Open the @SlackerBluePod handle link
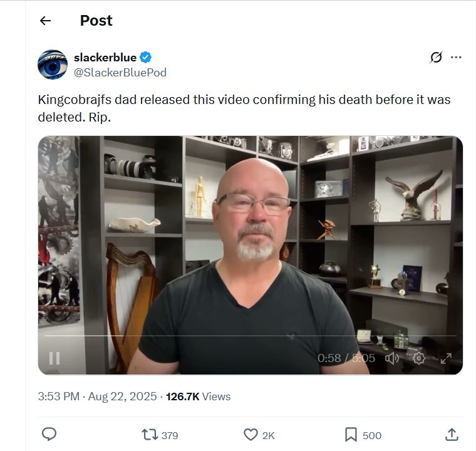This screenshot has width=476, height=451. [x=120, y=73]
